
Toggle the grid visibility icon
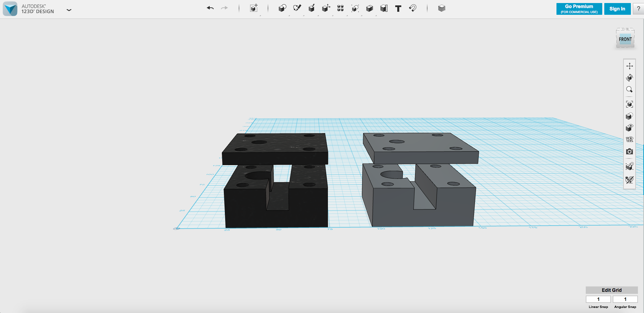point(630,140)
